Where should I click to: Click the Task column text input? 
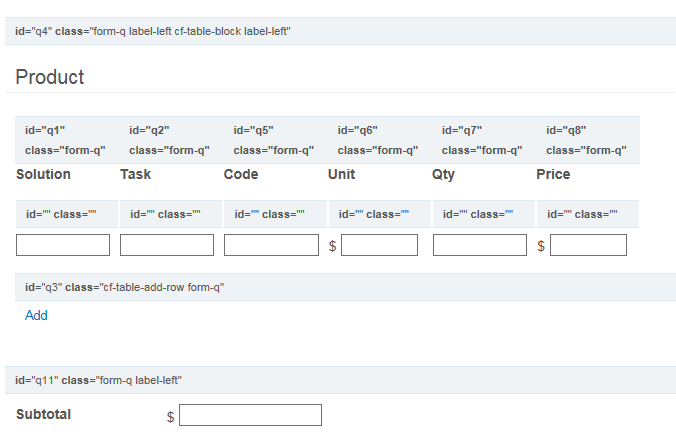pos(167,245)
